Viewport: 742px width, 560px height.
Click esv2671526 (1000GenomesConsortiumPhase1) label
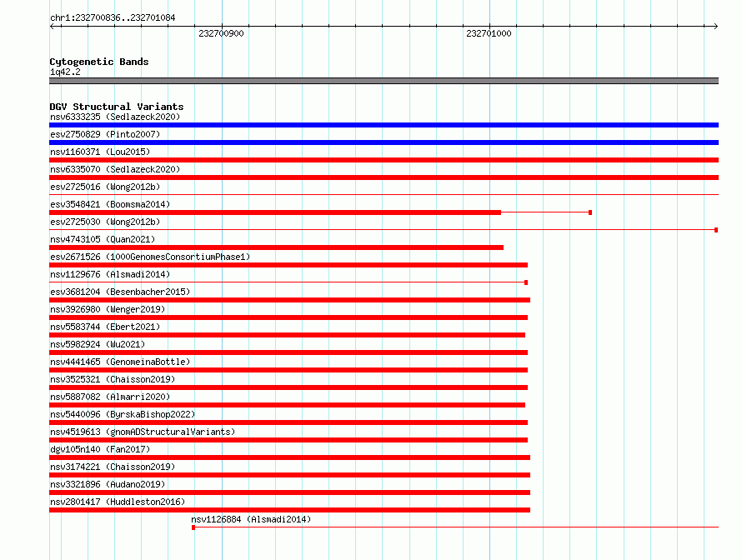click(x=150, y=257)
